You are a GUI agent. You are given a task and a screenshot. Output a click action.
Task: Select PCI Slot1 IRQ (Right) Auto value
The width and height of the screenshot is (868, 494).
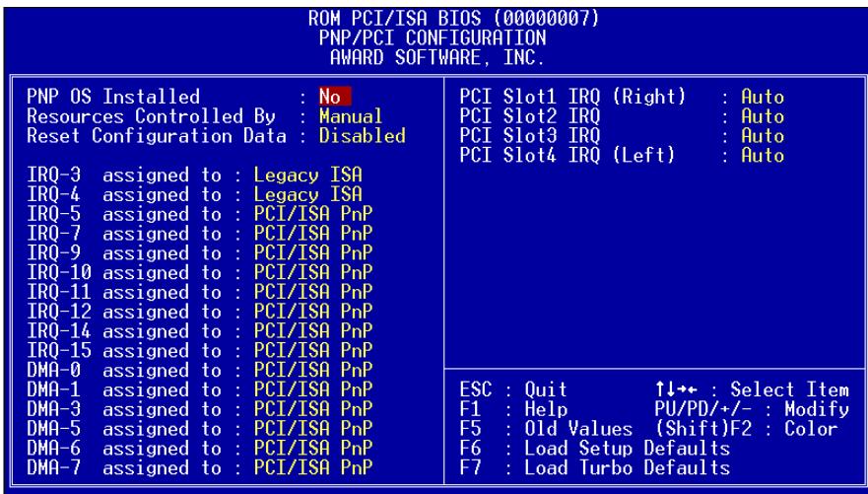point(763,97)
